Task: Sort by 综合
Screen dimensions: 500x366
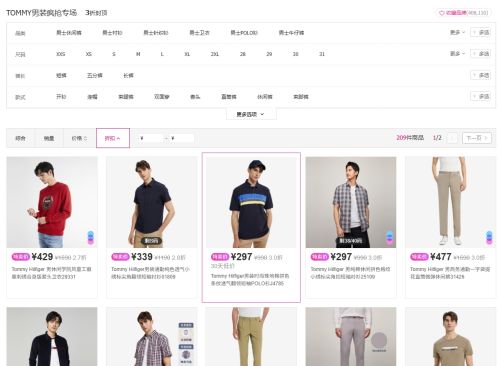Action: (21, 138)
